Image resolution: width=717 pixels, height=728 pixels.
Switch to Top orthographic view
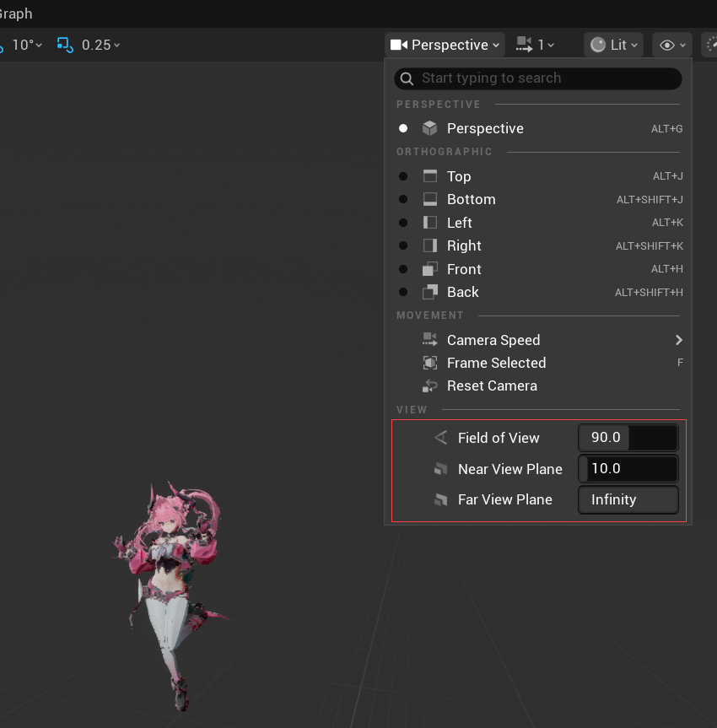(538, 176)
